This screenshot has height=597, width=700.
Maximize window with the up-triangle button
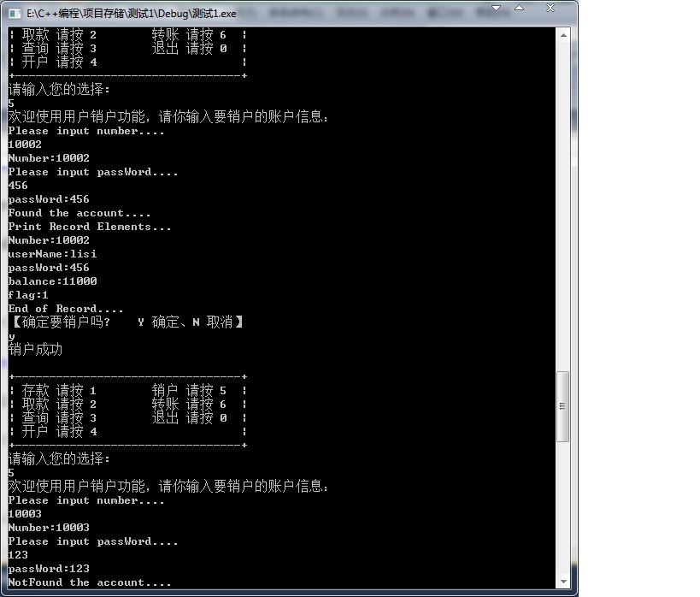pos(519,8)
